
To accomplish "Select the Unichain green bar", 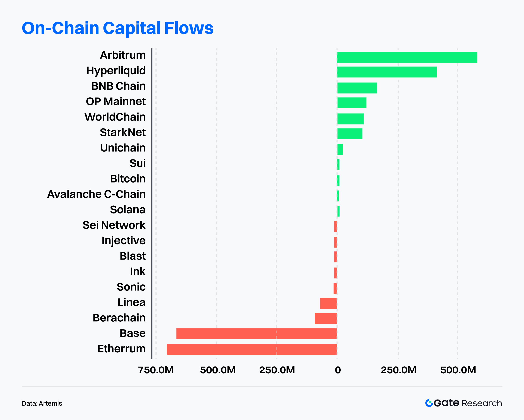I will 340,150.
